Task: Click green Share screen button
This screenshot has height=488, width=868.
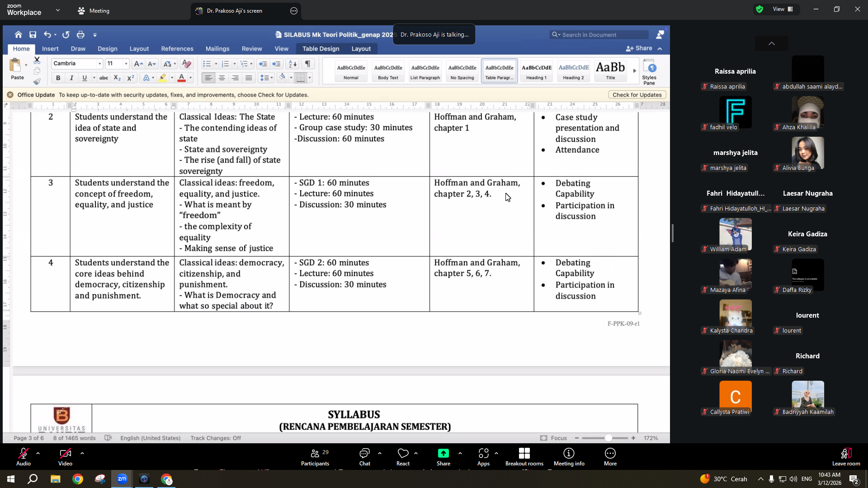Action: [x=443, y=457]
